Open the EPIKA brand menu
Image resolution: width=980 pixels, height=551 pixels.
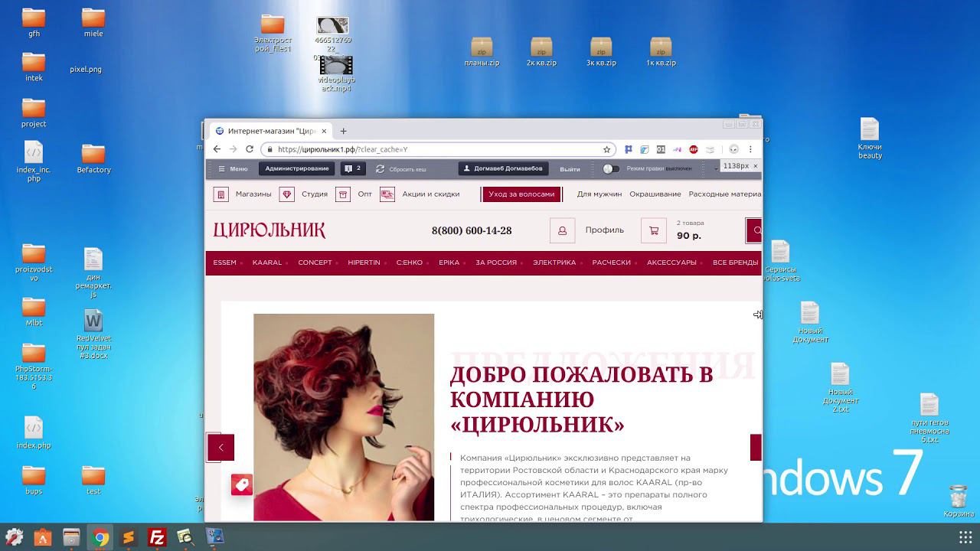[x=449, y=262]
